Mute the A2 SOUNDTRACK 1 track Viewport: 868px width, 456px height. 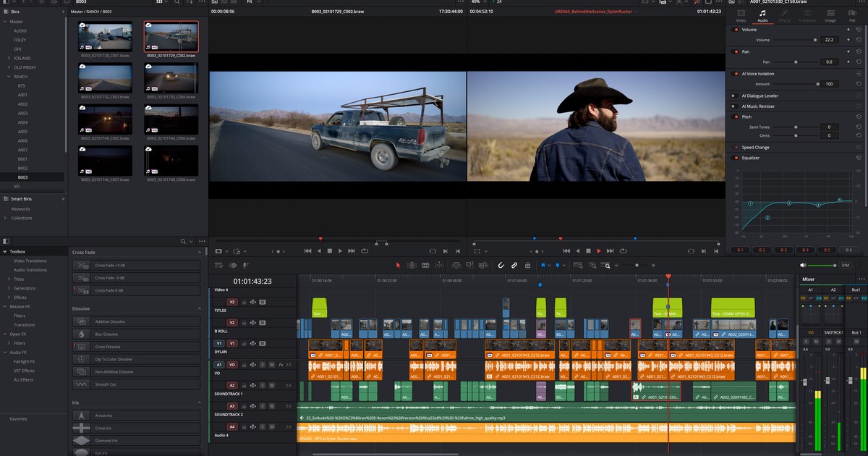click(271, 386)
